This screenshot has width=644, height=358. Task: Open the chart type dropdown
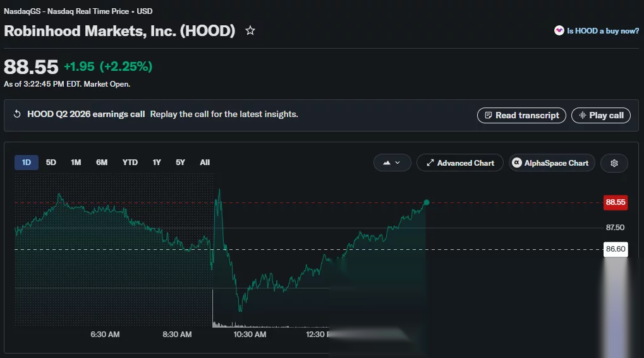click(392, 163)
